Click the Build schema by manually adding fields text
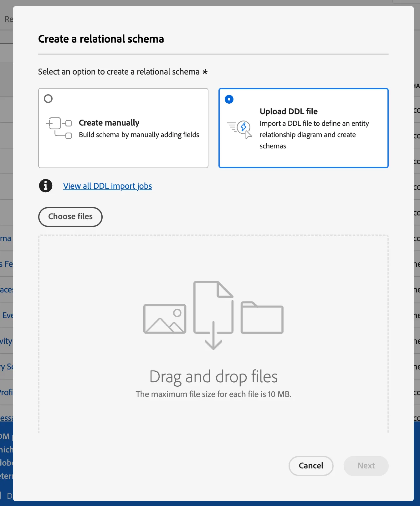The width and height of the screenshot is (420, 506). [x=139, y=135]
